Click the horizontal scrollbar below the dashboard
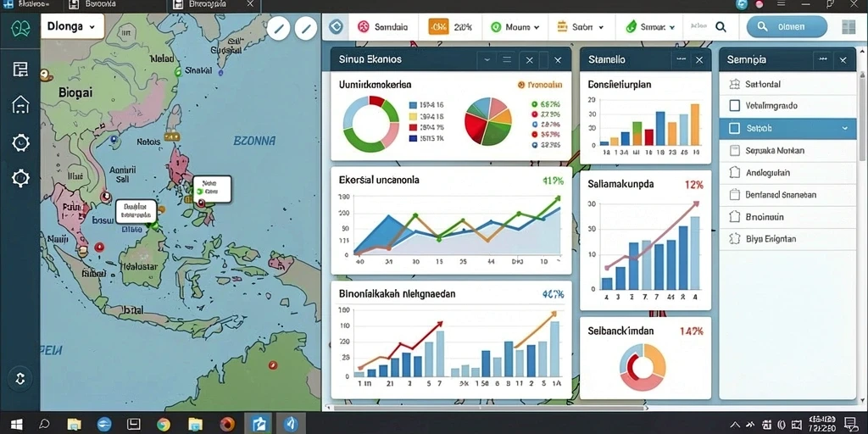 point(487,408)
